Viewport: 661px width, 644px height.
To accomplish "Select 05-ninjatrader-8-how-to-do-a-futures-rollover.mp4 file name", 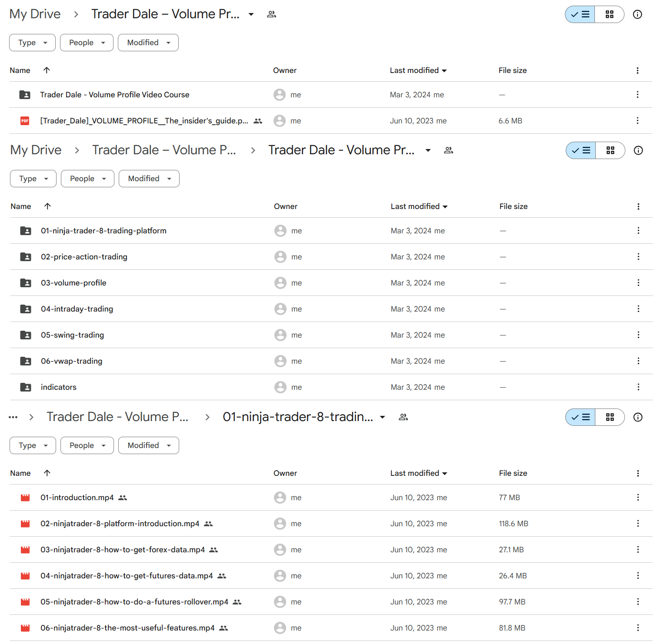I will 134,602.
